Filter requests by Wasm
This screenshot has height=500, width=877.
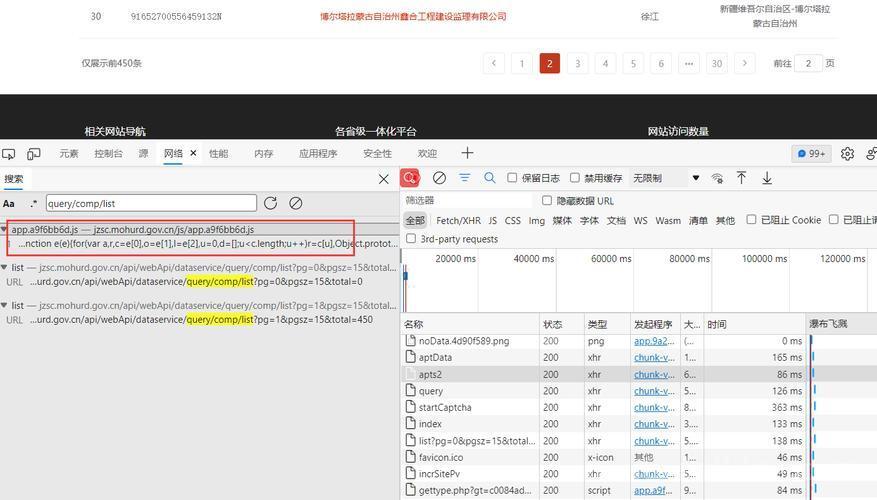(668, 220)
